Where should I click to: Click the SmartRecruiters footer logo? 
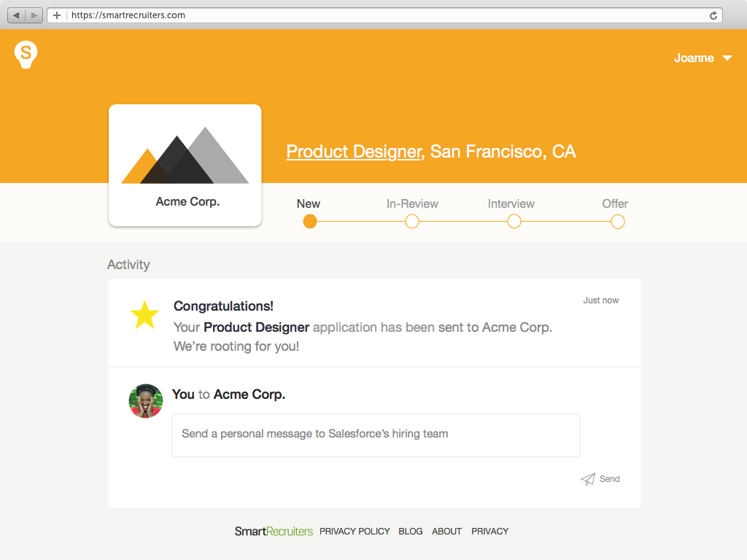[x=274, y=532]
